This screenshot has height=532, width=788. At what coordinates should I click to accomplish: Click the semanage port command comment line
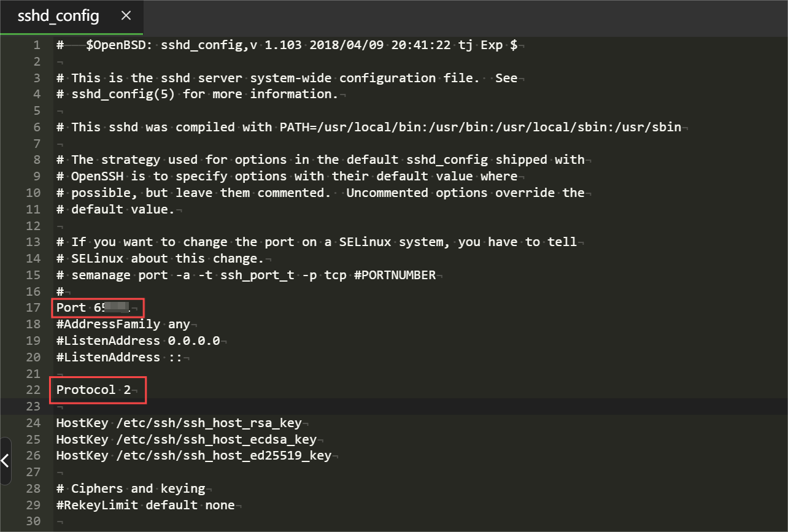[245, 275]
